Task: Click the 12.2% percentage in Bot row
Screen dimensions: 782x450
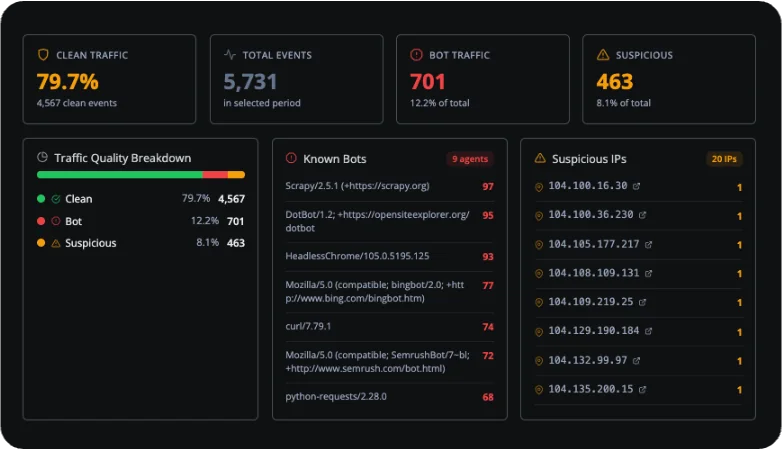Action: pyautogui.click(x=204, y=221)
